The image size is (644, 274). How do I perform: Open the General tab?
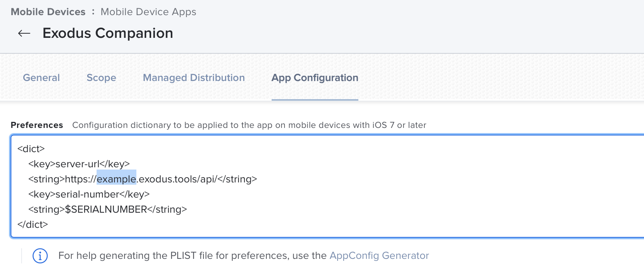click(41, 78)
